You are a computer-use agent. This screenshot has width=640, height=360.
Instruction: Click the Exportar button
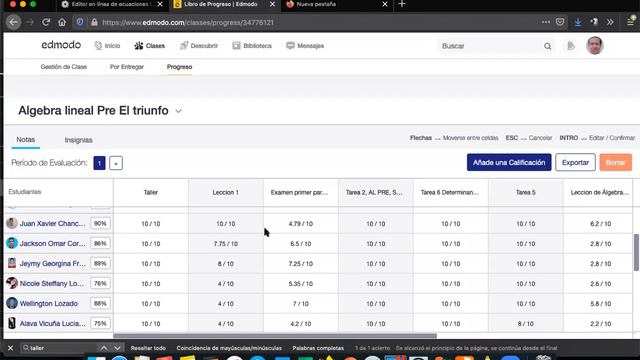(x=575, y=162)
